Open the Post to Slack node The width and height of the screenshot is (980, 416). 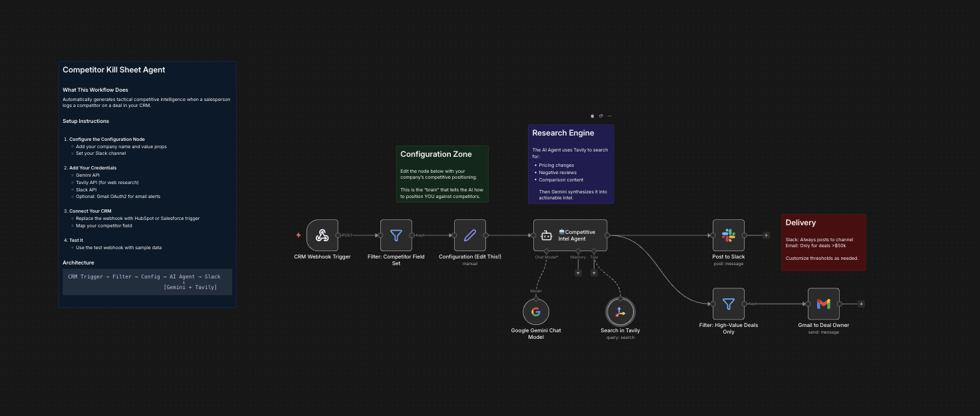pos(729,235)
